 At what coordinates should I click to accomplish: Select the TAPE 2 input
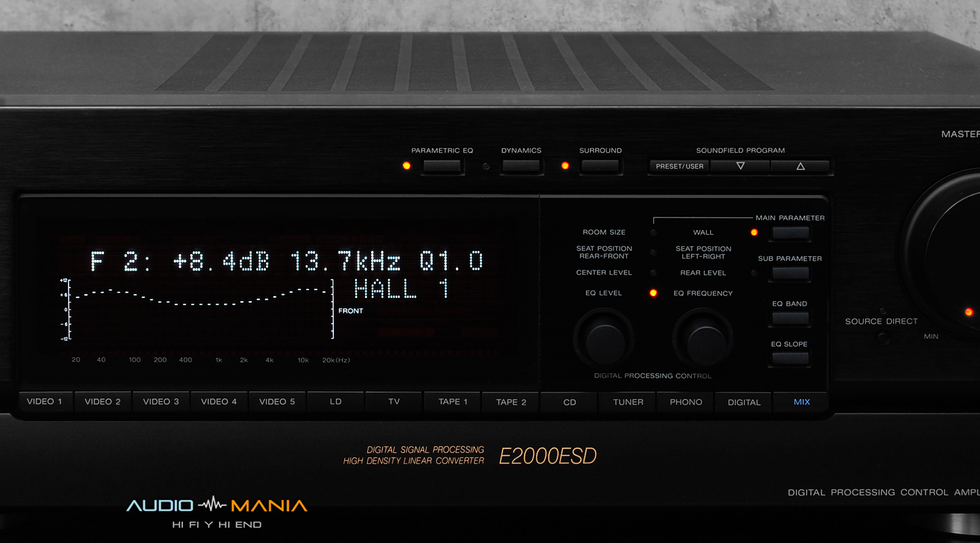(511, 402)
